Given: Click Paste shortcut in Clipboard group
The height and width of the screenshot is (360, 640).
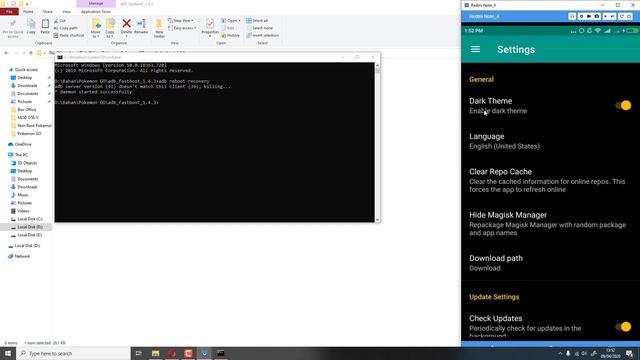Looking at the screenshot, I should coord(69,36).
